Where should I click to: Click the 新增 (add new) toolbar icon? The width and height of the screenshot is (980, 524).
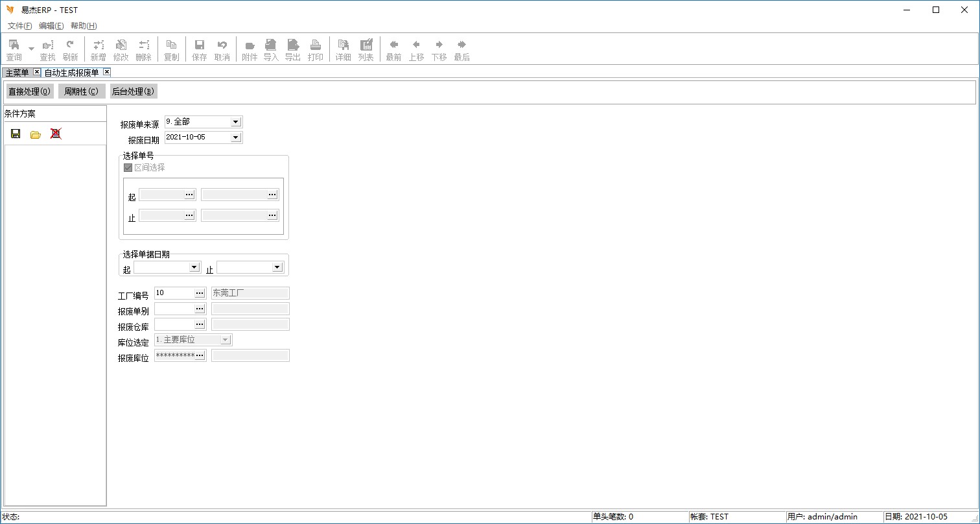click(x=98, y=49)
